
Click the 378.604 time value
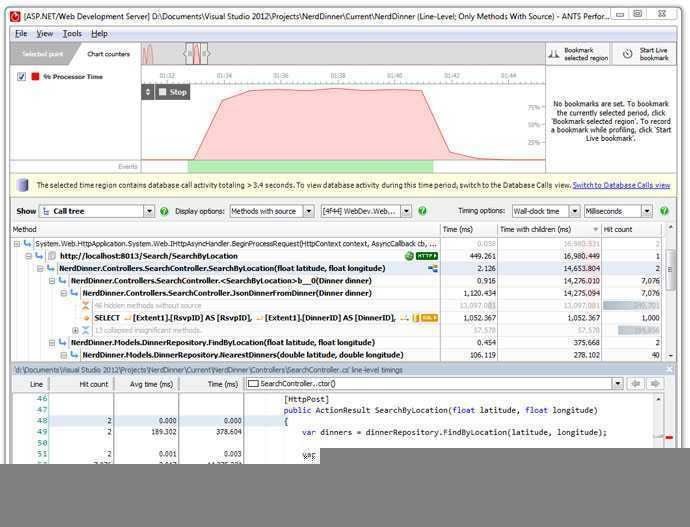(229, 432)
